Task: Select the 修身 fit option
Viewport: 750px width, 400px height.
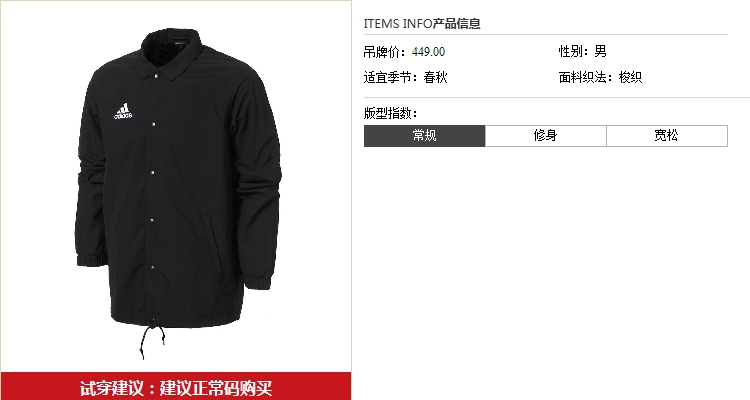Action: tap(546, 136)
